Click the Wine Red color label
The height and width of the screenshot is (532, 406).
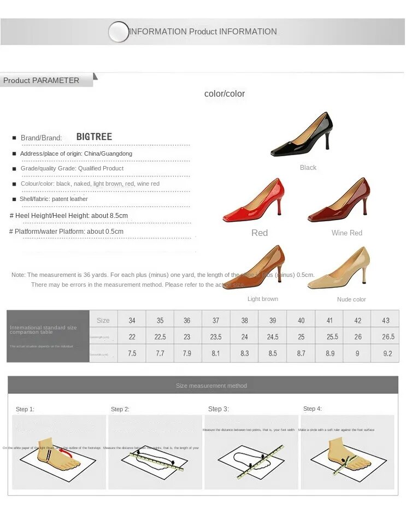coord(346,233)
